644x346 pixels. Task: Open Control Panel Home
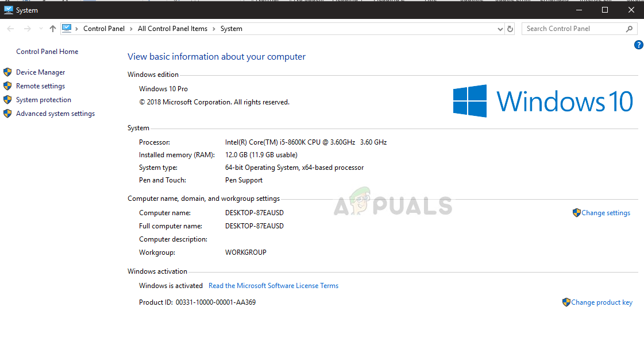pos(47,52)
